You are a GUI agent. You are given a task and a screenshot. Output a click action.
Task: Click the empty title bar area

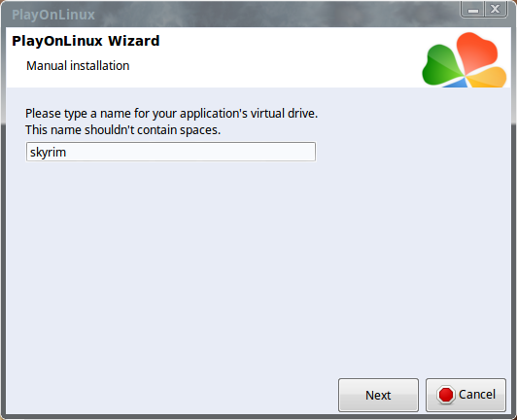pos(277,15)
